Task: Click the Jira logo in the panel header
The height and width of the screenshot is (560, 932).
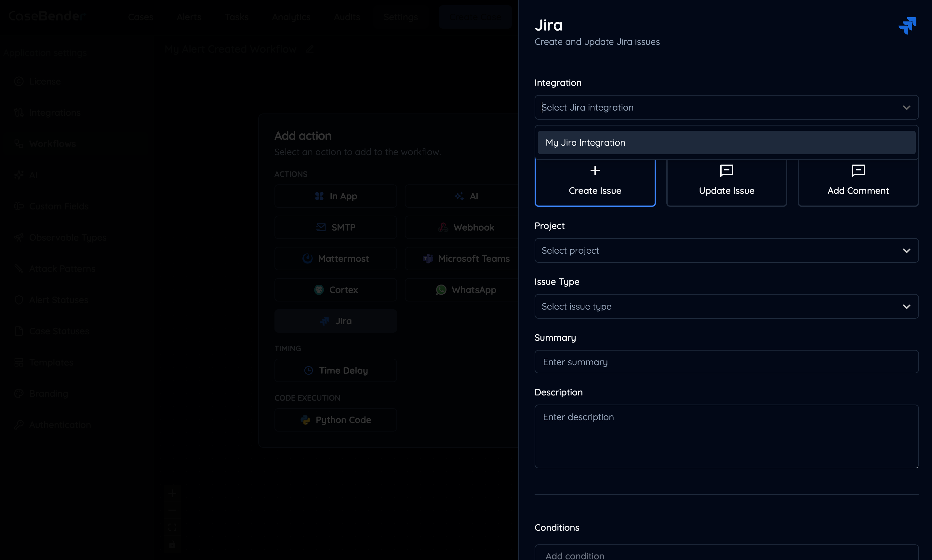Action: [908, 25]
